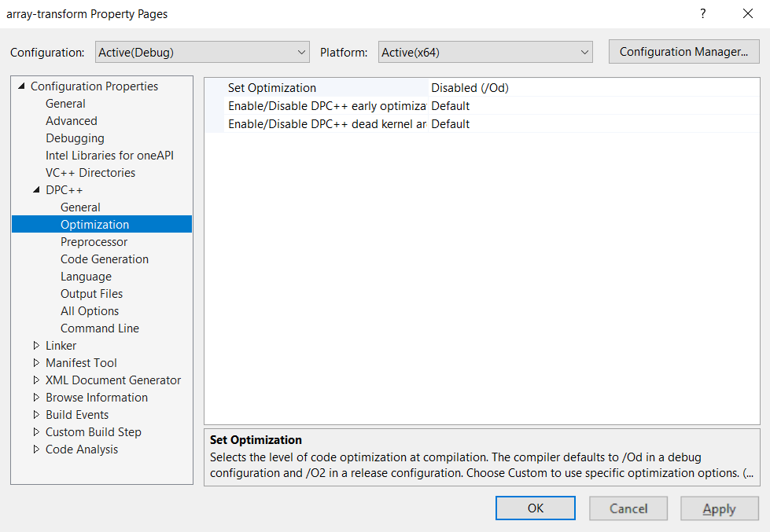Apply the current property changes
The width and height of the screenshot is (770, 532).
coord(719,508)
